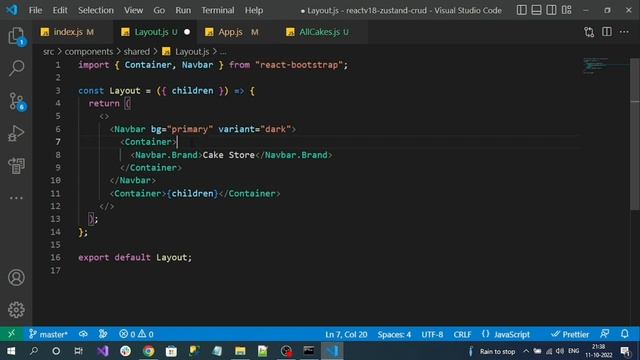The width and height of the screenshot is (640, 360).
Task: Click the components breadcrumb segment
Action: pyautogui.click(x=89, y=51)
